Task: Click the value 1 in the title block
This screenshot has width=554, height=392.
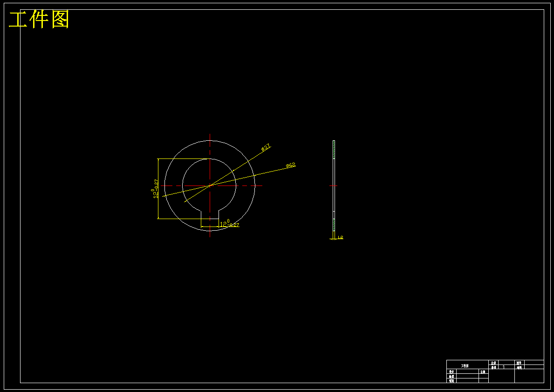Action: tap(504, 367)
